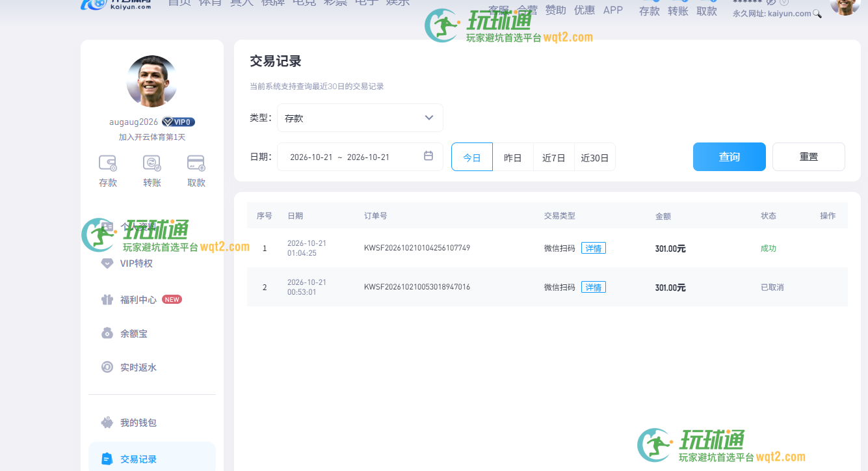Viewport: 868px width, 471px height.
Task: Click the 金额 column header
Action: coord(663,215)
